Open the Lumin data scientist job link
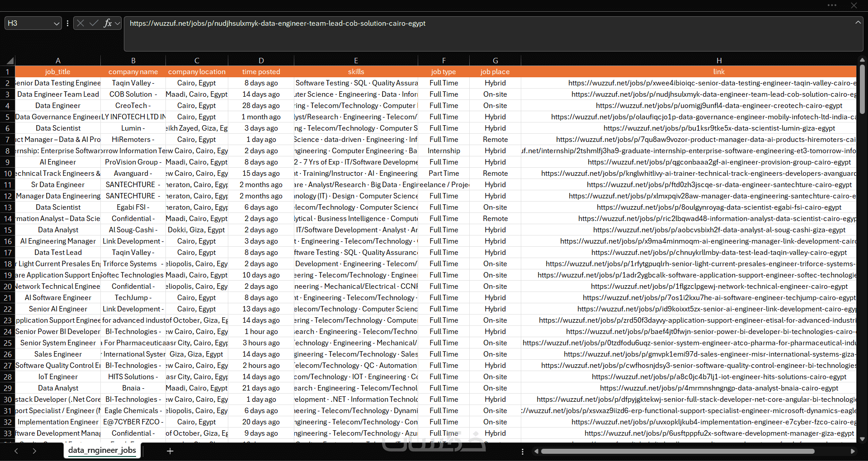868x461 pixels. [x=719, y=128]
